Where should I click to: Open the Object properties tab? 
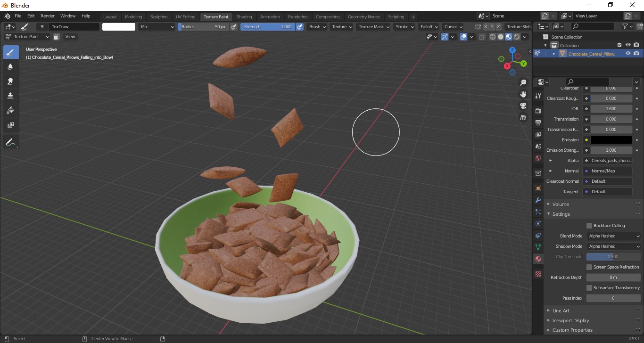pos(538,188)
